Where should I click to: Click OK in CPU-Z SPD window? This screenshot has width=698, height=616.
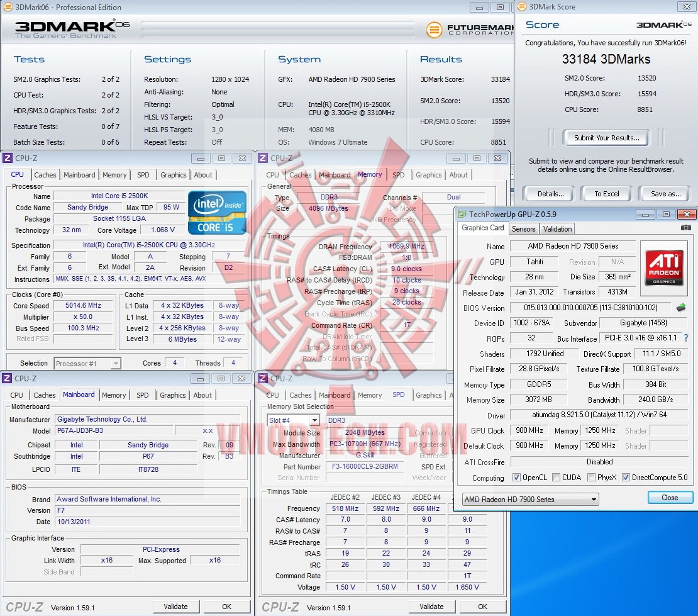pos(482,607)
